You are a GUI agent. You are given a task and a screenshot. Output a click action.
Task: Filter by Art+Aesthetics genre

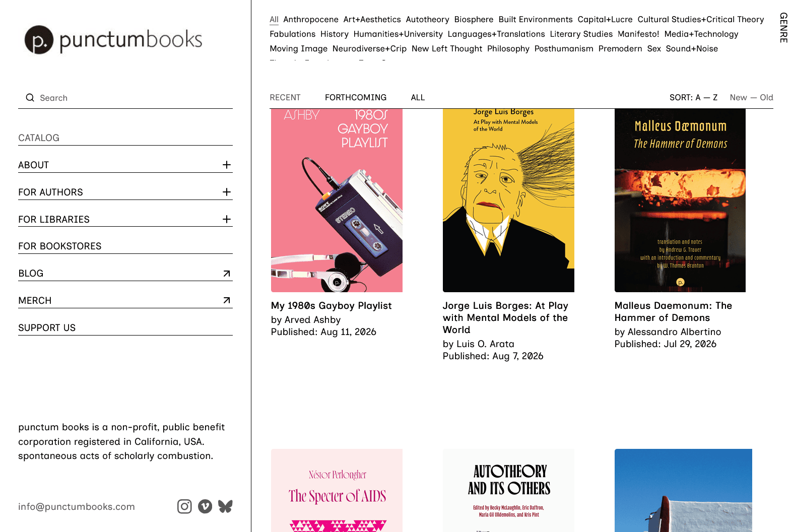coord(372,20)
